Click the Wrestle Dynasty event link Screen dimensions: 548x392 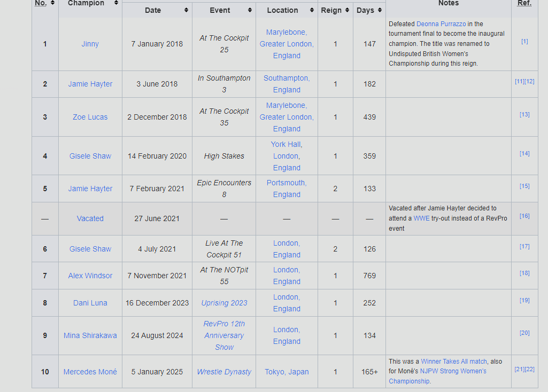coord(224,372)
